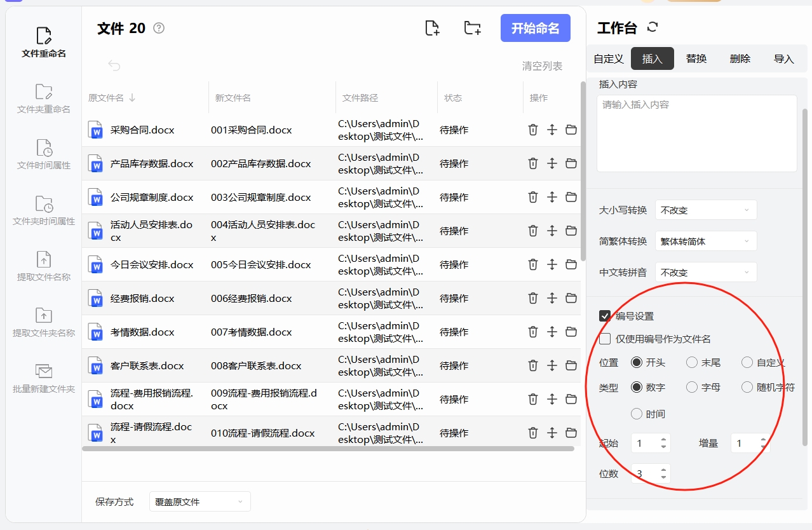Select the 客户联系表.docx file row
Screen dimensions: 812x530
pyautogui.click(x=331, y=365)
